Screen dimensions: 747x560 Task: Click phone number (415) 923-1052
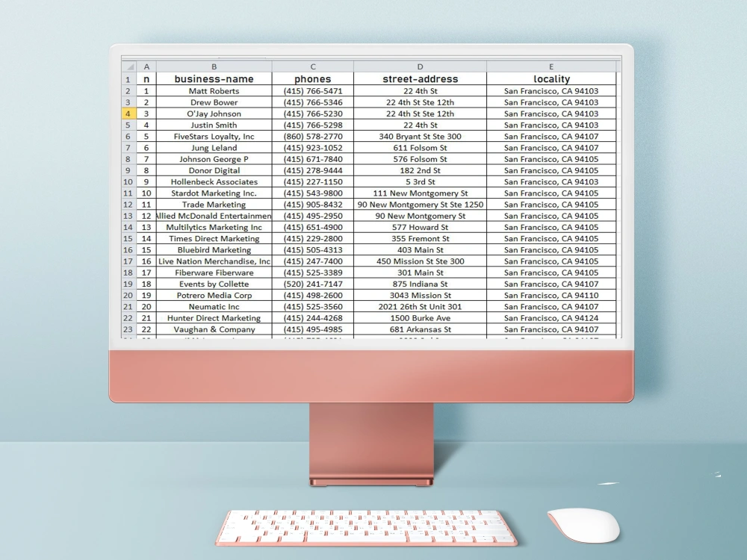point(312,148)
